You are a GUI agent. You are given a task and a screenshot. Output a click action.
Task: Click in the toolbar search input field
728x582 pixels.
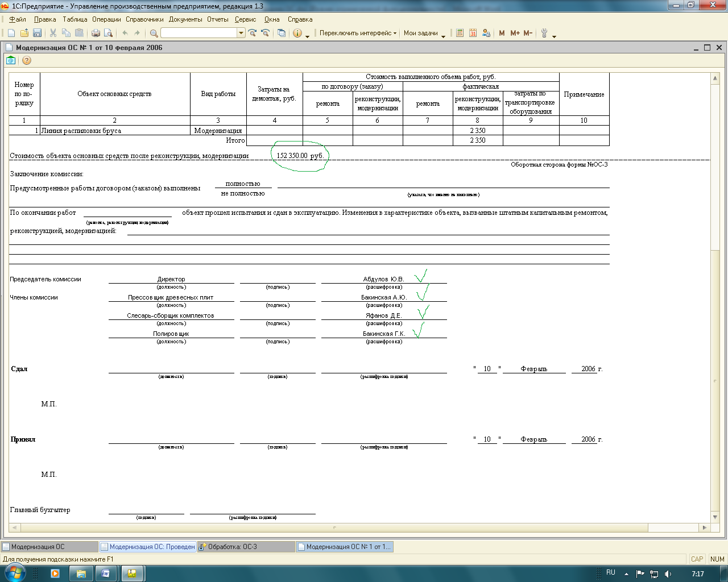pyautogui.click(x=199, y=33)
